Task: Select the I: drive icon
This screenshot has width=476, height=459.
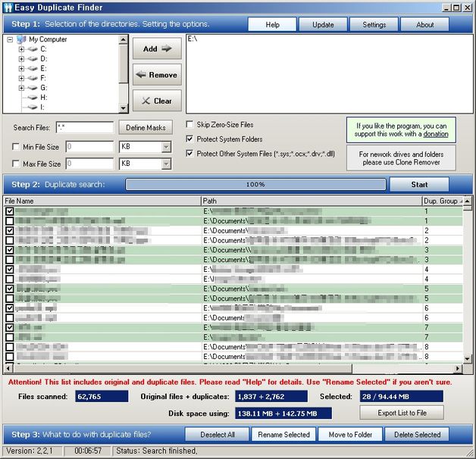Action: (x=32, y=107)
